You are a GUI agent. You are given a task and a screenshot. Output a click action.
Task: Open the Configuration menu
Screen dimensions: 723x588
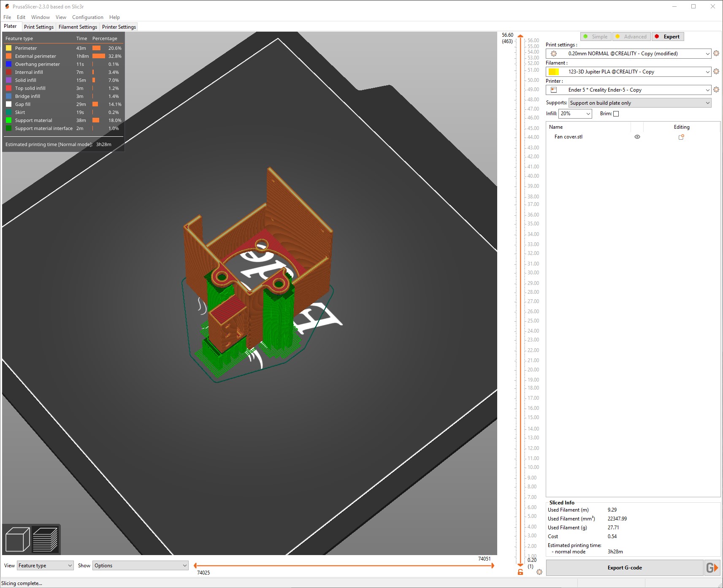point(88,17)
